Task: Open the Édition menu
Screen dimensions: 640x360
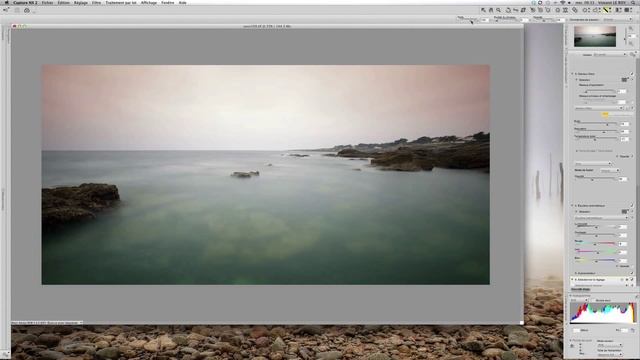Action: tap(63, 2)
